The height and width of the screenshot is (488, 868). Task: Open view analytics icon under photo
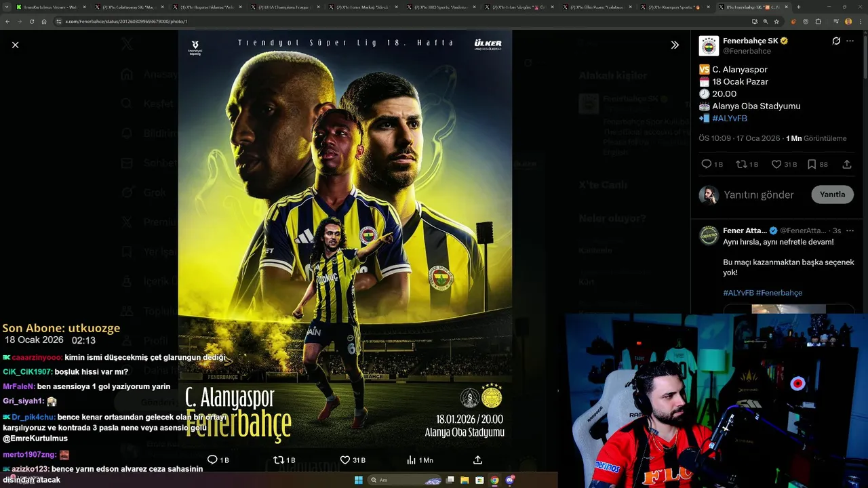coord(411,460)
